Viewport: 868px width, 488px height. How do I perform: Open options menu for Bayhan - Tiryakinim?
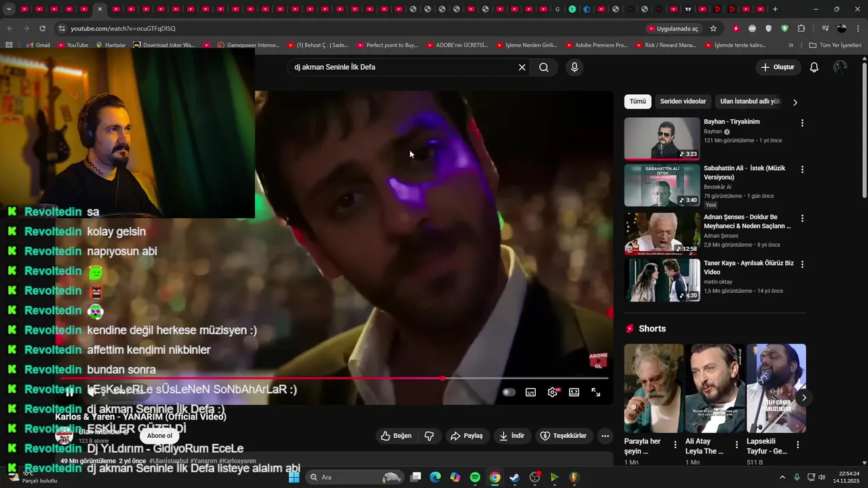pyautogui.click(x=802, y=123)
